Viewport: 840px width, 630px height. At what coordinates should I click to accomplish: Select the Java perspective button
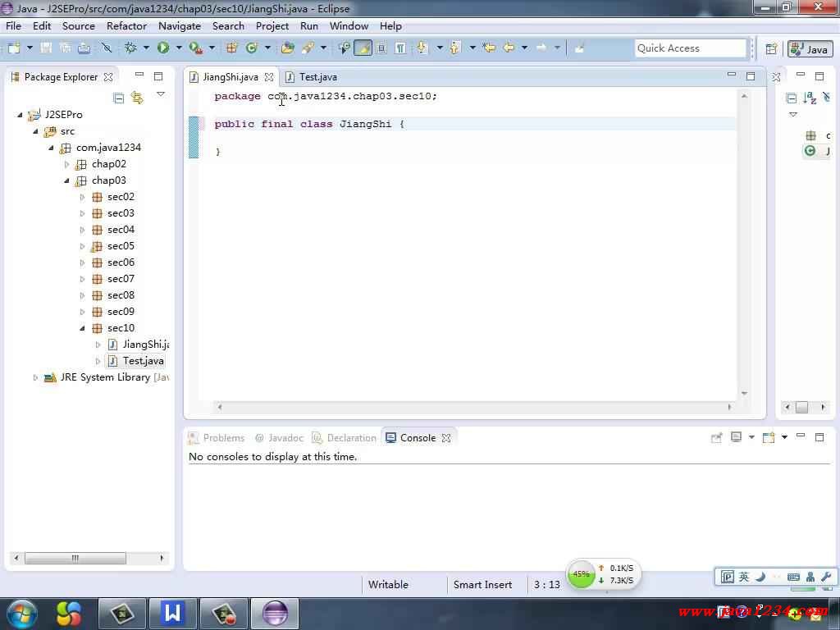(x=810, y=49)
